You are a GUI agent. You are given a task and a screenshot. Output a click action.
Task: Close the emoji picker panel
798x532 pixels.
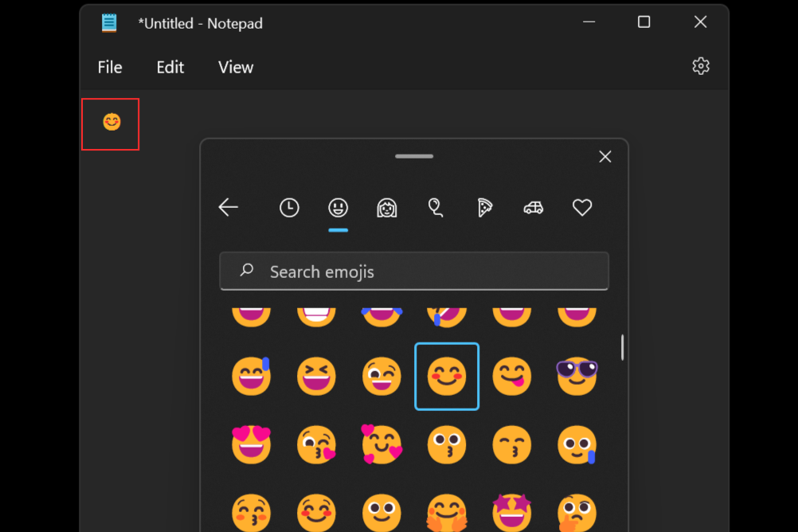click(605, 157)
